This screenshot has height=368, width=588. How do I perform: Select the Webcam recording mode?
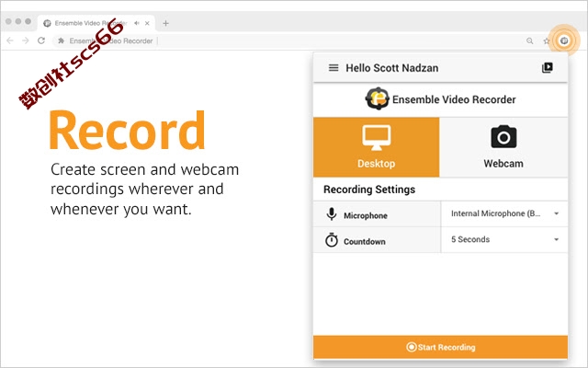click(503, 147)
